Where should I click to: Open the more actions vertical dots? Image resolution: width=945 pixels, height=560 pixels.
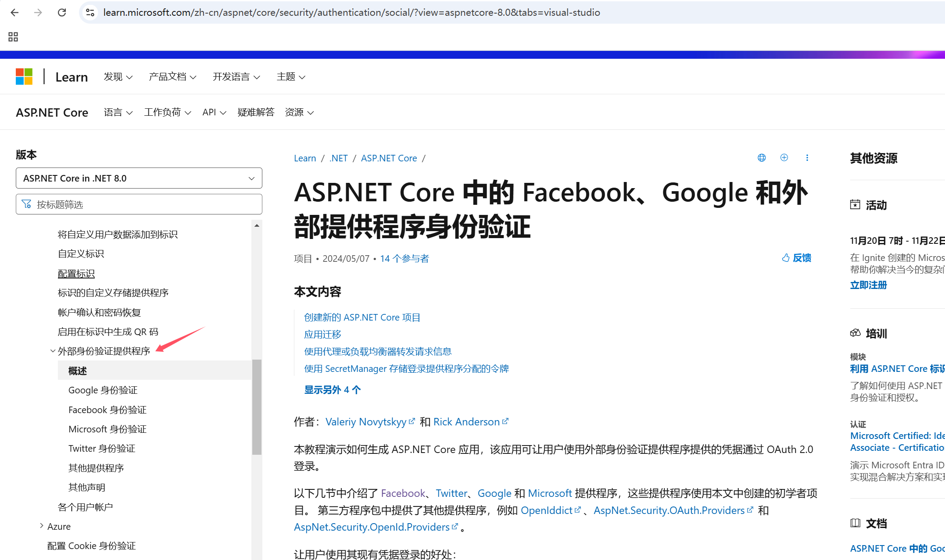coord(807,157)
